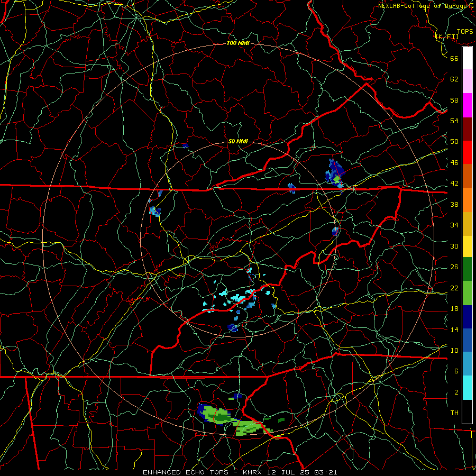476x476 pixels.
Task: Click the legend value '10'
Action: click(454, 350)
